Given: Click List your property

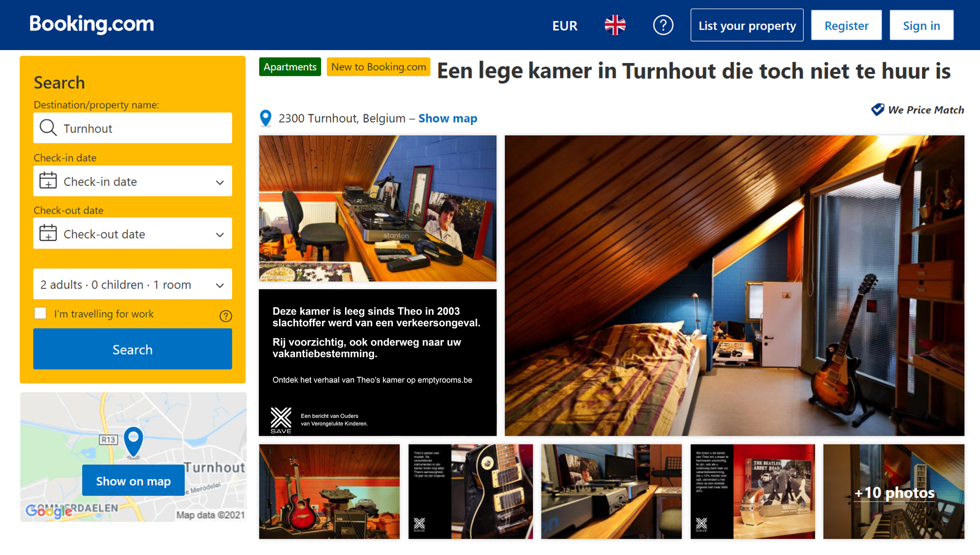Looking at the screenshot, I should coord(747,25).
